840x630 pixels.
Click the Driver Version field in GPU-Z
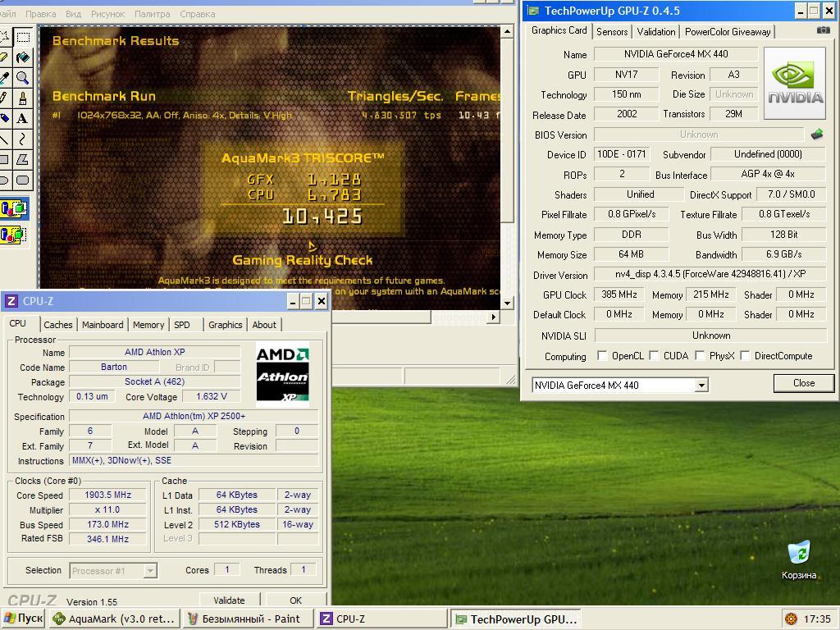pos(710,274)
